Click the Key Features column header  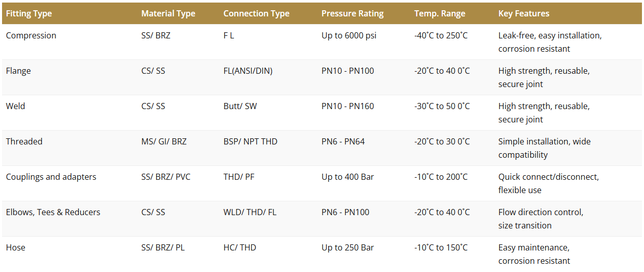524,13
